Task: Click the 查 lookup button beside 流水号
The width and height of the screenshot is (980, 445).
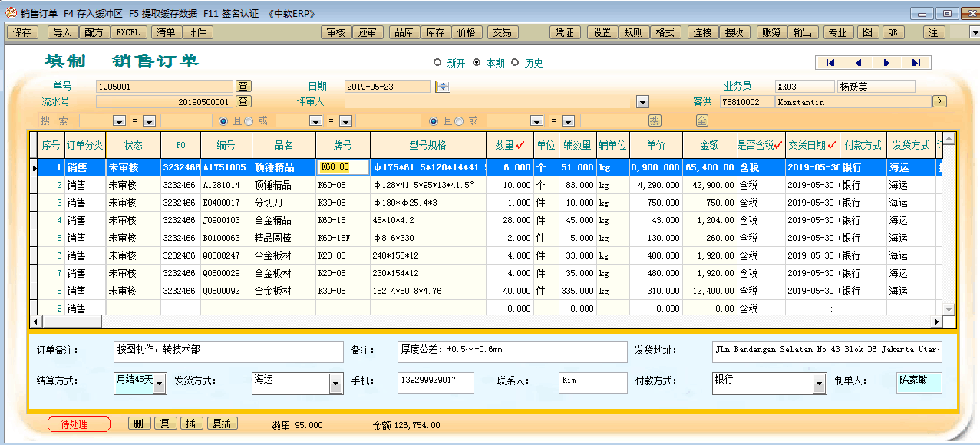Action: [243, 101]
